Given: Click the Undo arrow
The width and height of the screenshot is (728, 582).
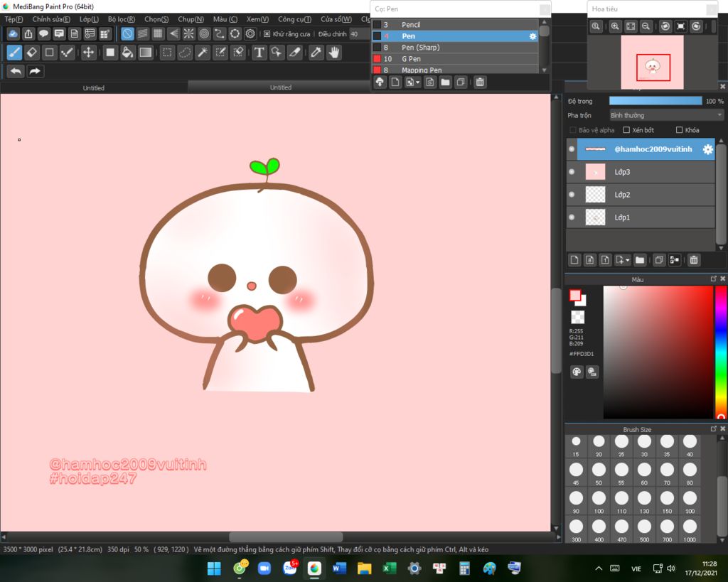Looking at the screenshot, I should (x=16, y=71).
